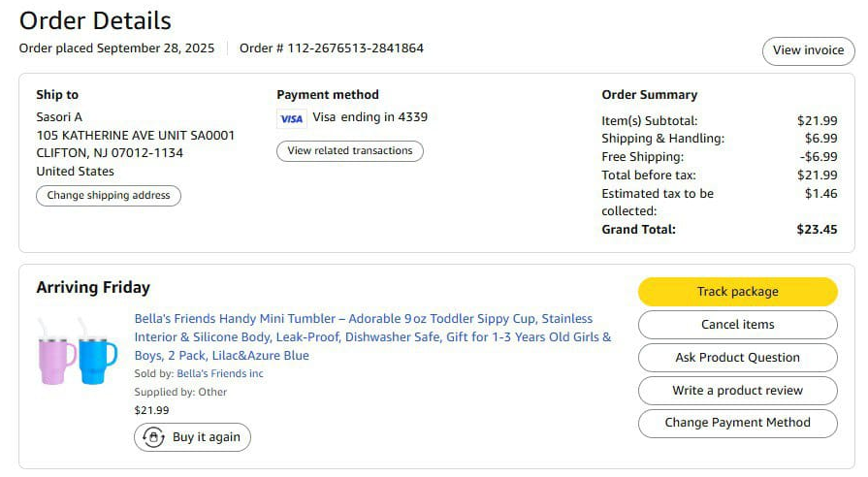The height and width of the screenshot is (477, 868).
Task: Open Change Payment Method
Action: tap(737, 423)
